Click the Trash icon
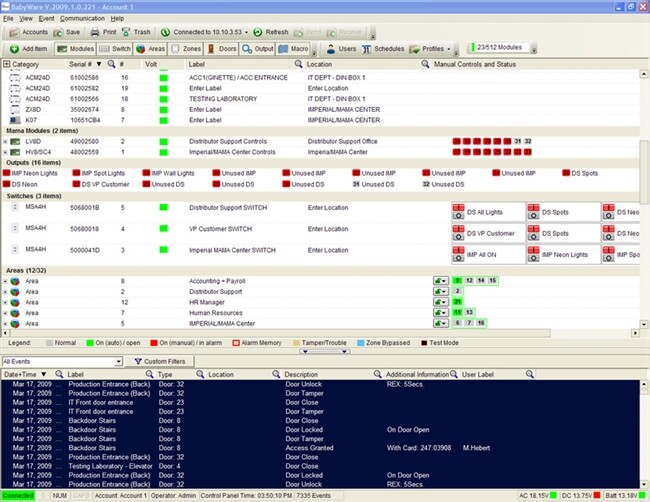 point(137,32)
